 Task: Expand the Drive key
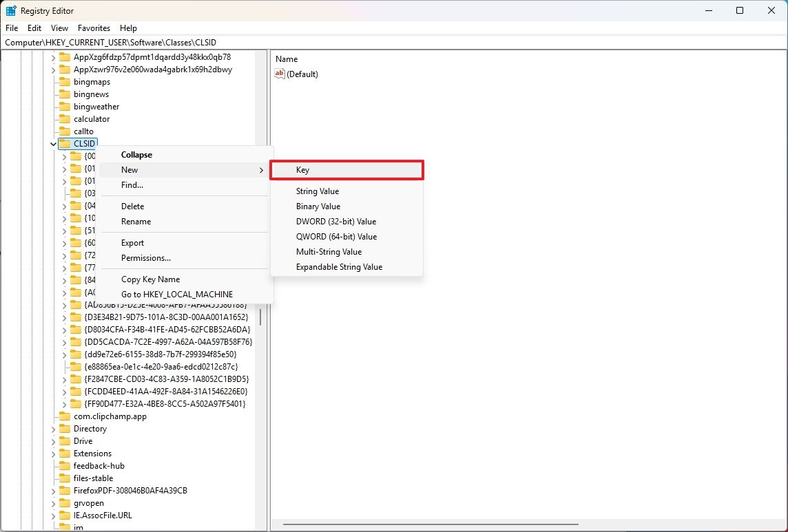pos(54,440)
